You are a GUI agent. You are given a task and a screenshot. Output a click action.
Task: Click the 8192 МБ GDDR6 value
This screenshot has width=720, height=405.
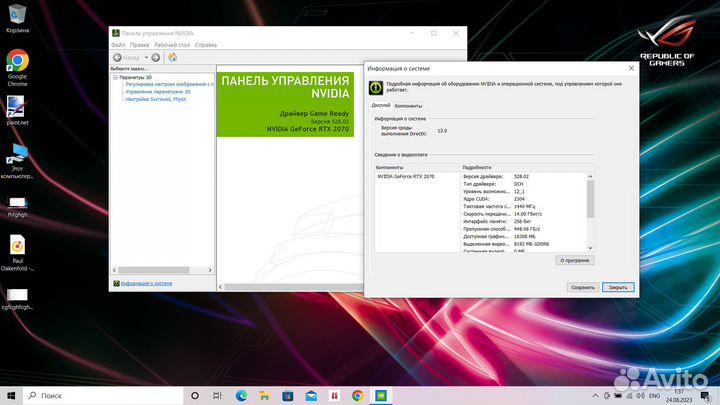click(531, 244)
